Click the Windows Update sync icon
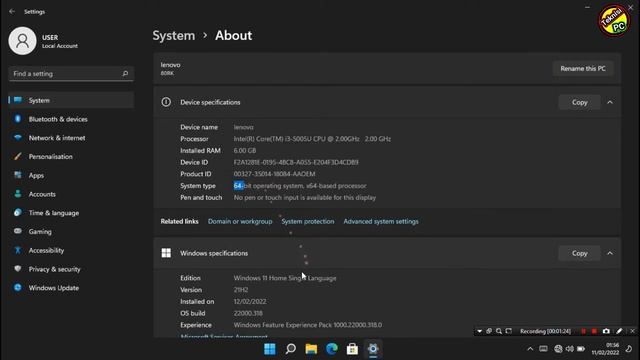The image size is (640, 360). point(18,287)
